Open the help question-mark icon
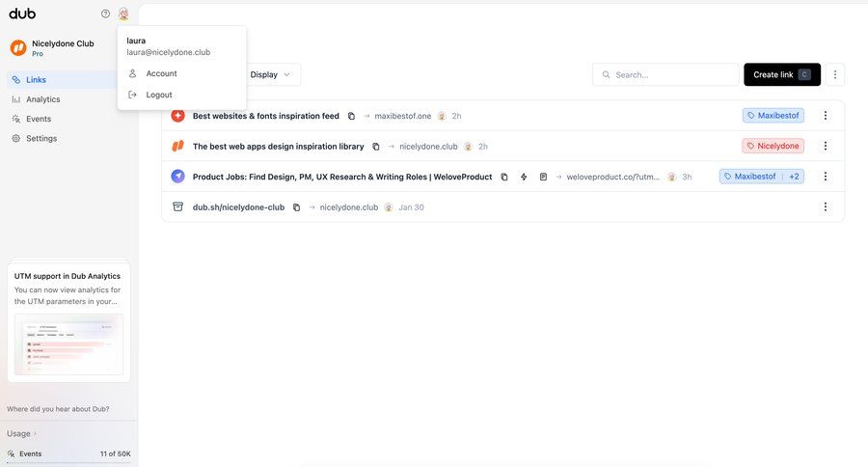 coord(105,14)
